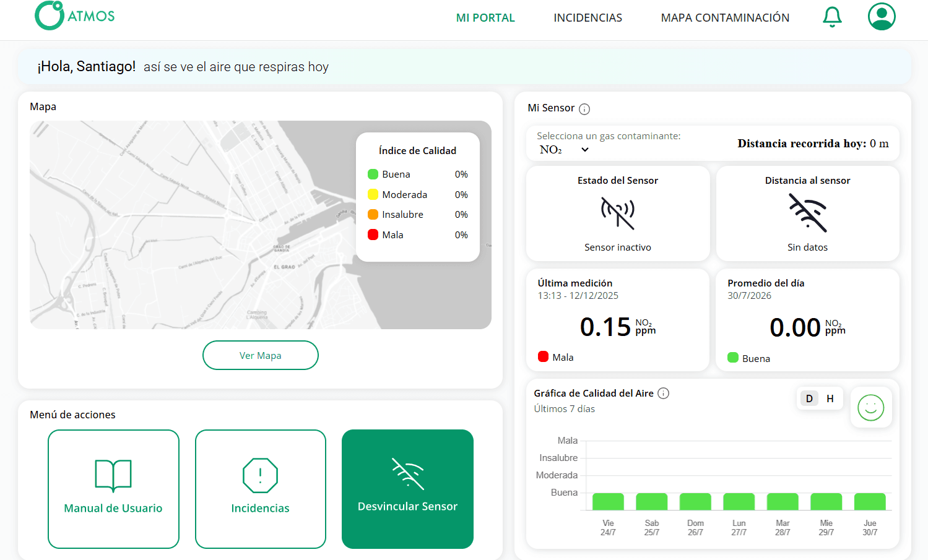
Task: Click the '30/7/2026' date text
Action: [x=749, y=296]
